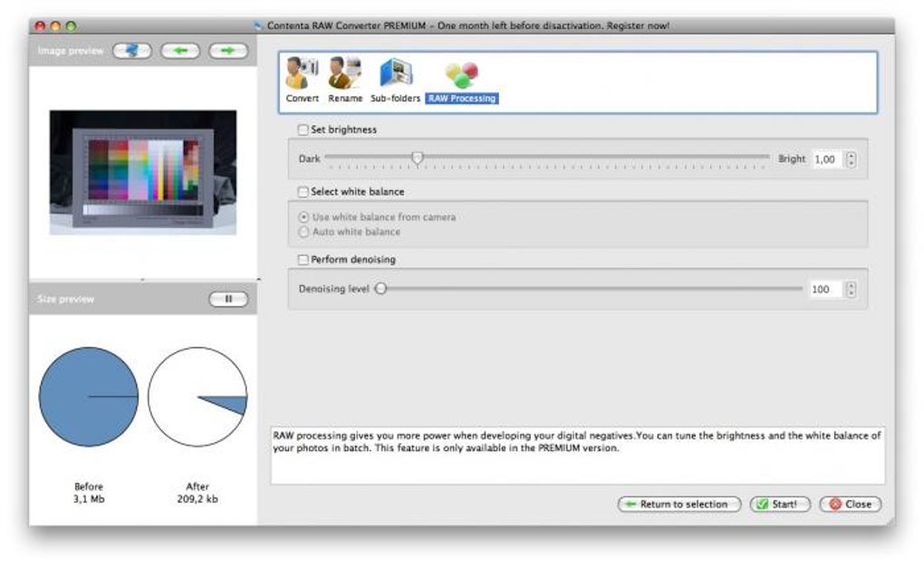Click the color chart preview thumbnail
This screenshot has height=566, width=924.
[143, 173]
